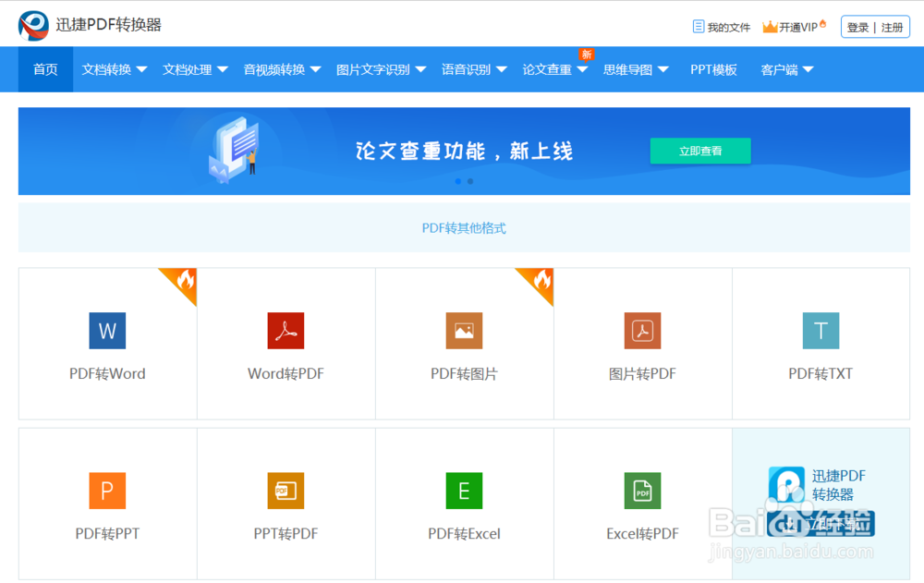Select the Excel转PDF green icon
Viewport: 924px width, 583px height.
coord(642,491)
